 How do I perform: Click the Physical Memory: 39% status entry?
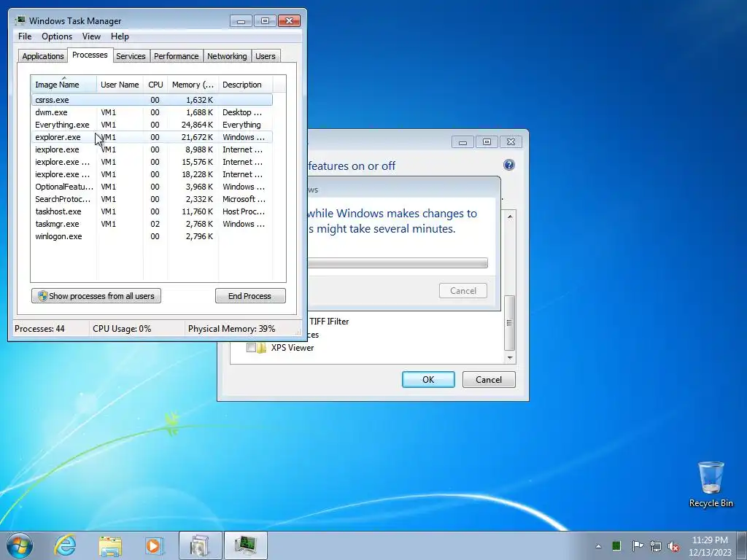click(x=231, y=329)
